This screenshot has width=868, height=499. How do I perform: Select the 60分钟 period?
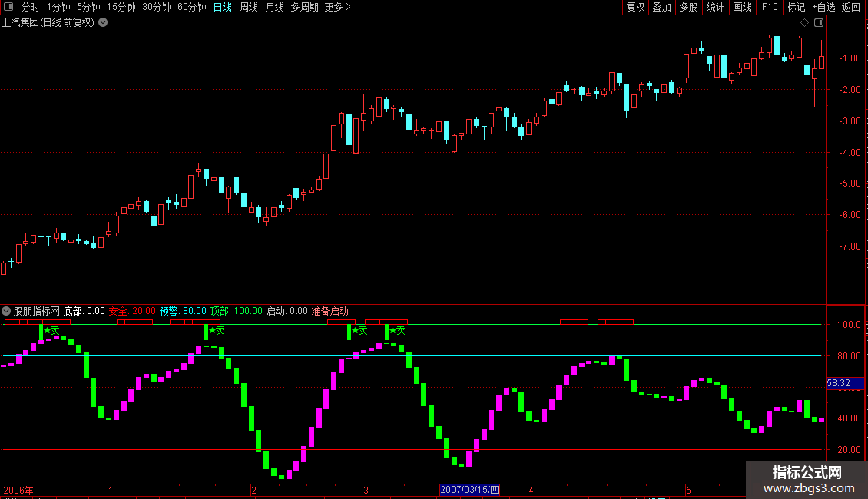point(192,7)
